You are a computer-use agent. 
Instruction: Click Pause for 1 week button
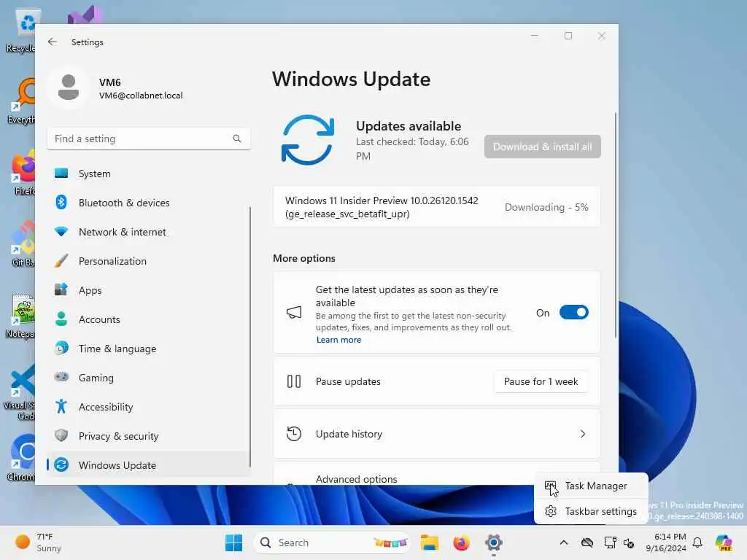point(541,381)
